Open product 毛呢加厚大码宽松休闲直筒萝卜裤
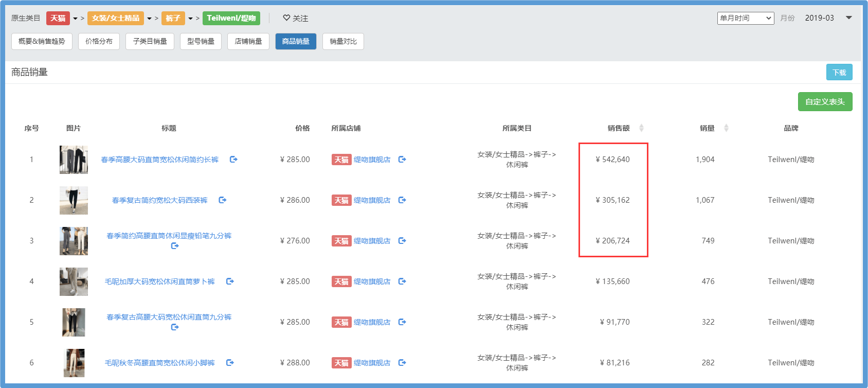 click(x=160, y=281)
